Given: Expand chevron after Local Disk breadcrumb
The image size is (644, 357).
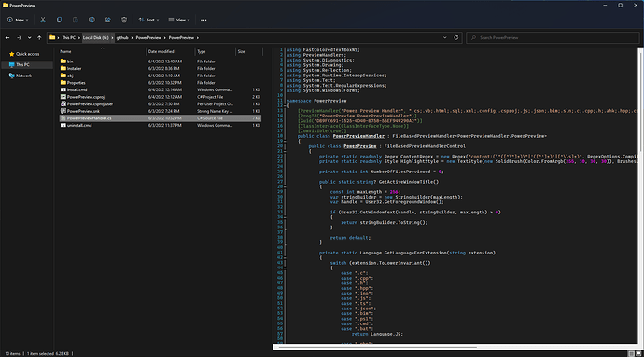Looking at the screenshot, I should click(x=112, y=38).
